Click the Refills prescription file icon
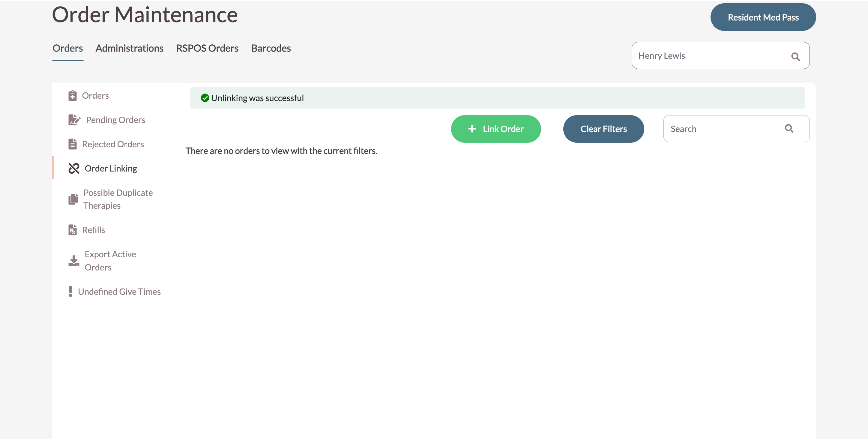This screenshot has height=439, width=868. pos(73,230)
